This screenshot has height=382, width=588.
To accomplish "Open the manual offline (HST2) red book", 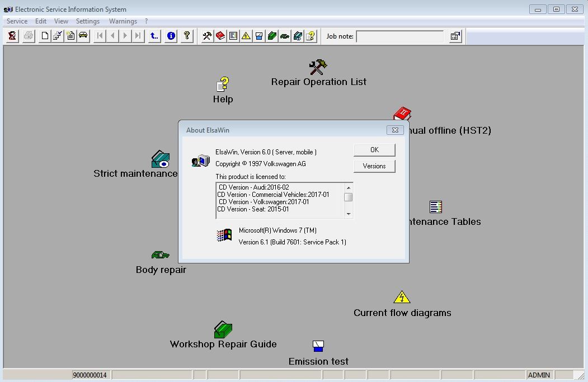I will tap(403, 113).
